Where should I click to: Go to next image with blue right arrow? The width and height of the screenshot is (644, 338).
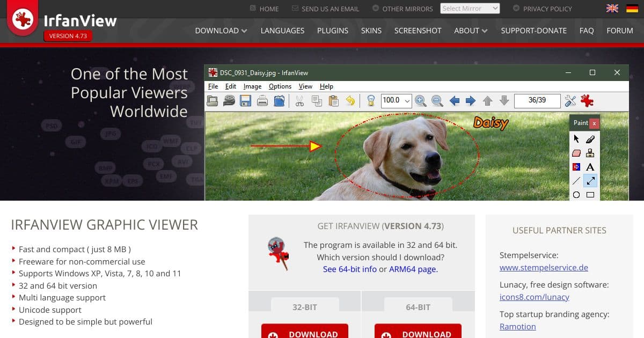pos(470,101)
